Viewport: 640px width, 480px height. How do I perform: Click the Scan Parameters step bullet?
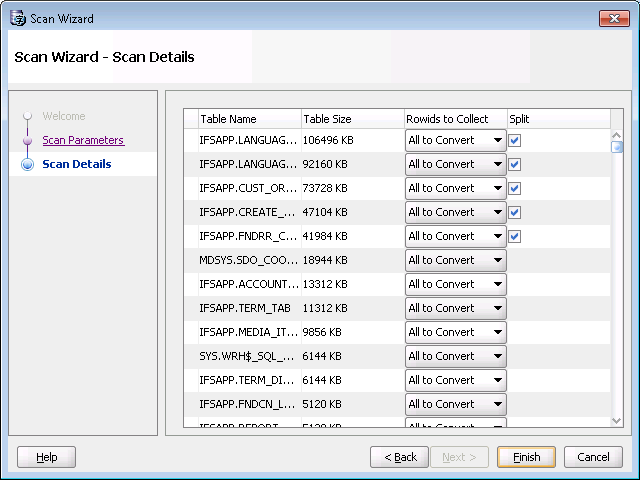tap(27, 140)
